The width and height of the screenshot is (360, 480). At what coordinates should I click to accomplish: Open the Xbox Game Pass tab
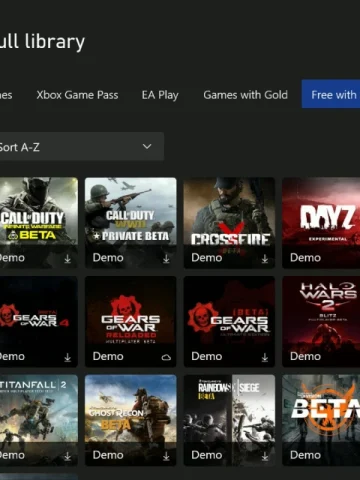click(x=77, y=95)
